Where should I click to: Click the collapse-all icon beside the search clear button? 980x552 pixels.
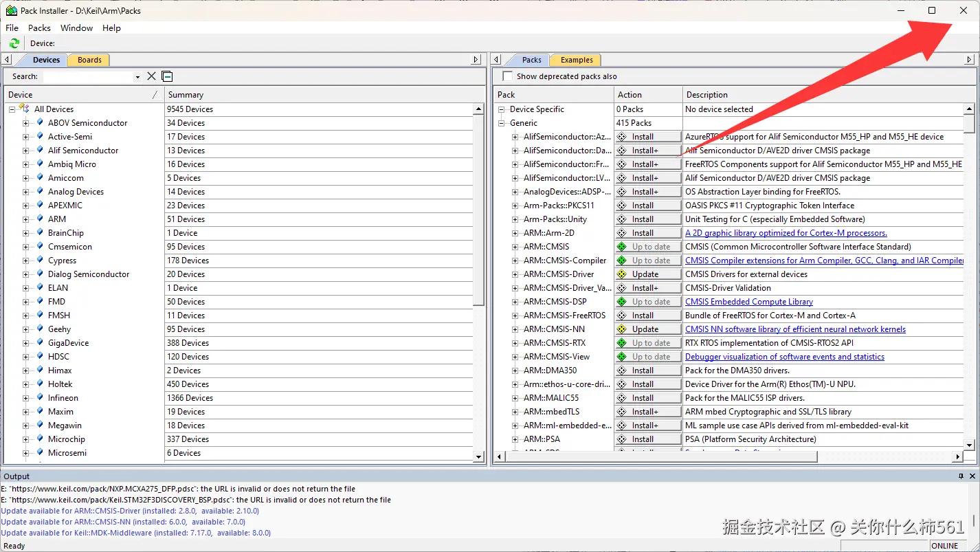(x=167, y=76)
